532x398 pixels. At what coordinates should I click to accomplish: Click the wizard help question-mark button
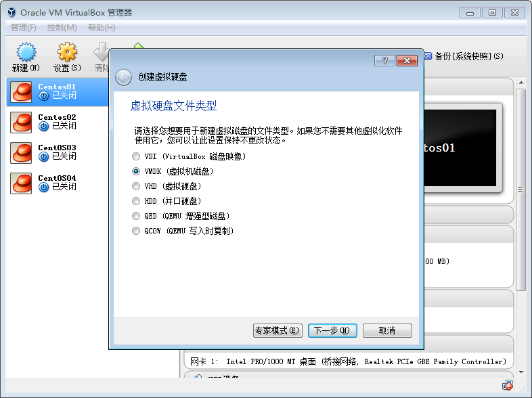pos(384,60)
